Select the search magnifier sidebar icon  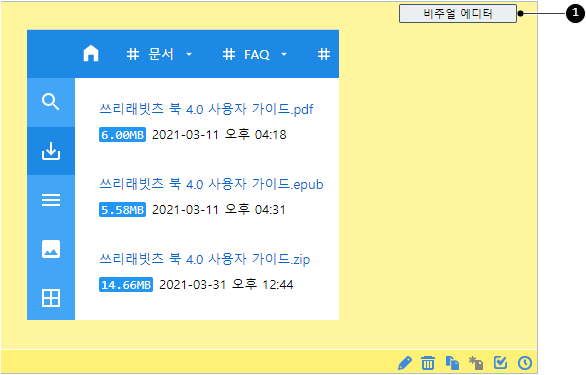51,102
